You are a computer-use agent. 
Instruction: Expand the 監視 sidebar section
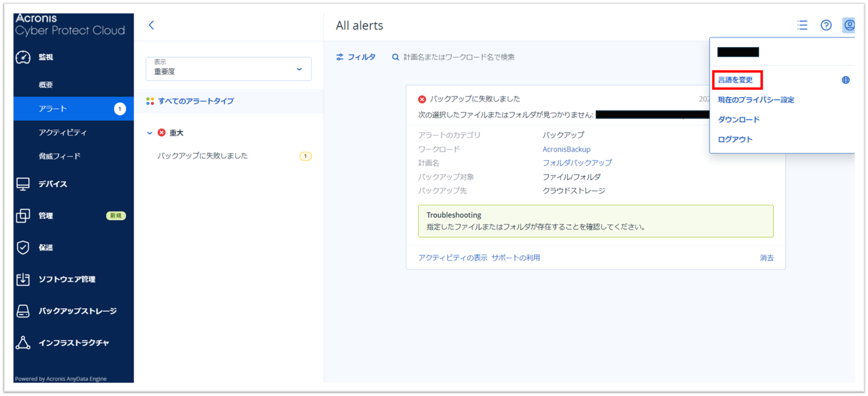(45, 57)
